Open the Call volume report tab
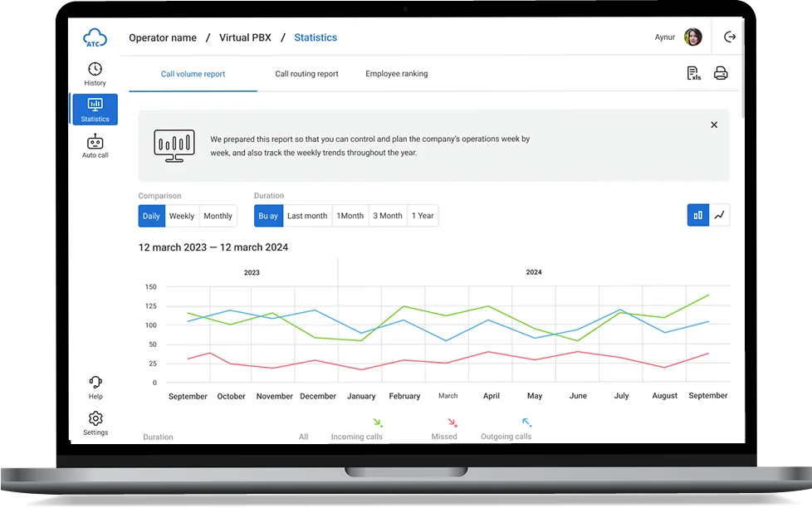812x508 pixels. tap(193, 74)
